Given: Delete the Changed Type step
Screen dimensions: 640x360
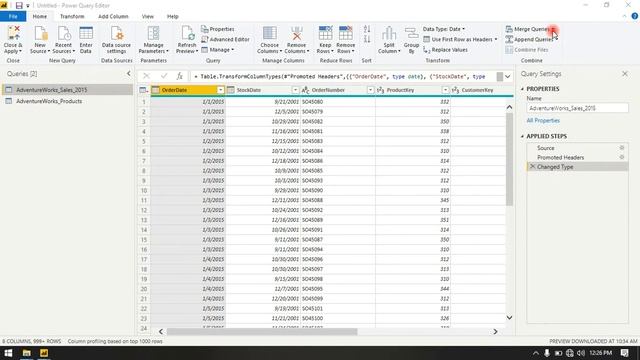Looking at the screenshot, I should (532, 167).
